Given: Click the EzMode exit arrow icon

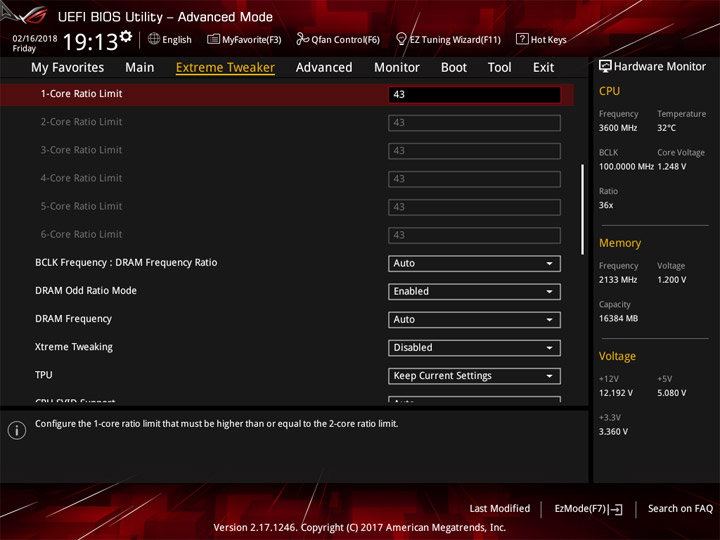Looking at the screenshot, I should pos(616,509).
